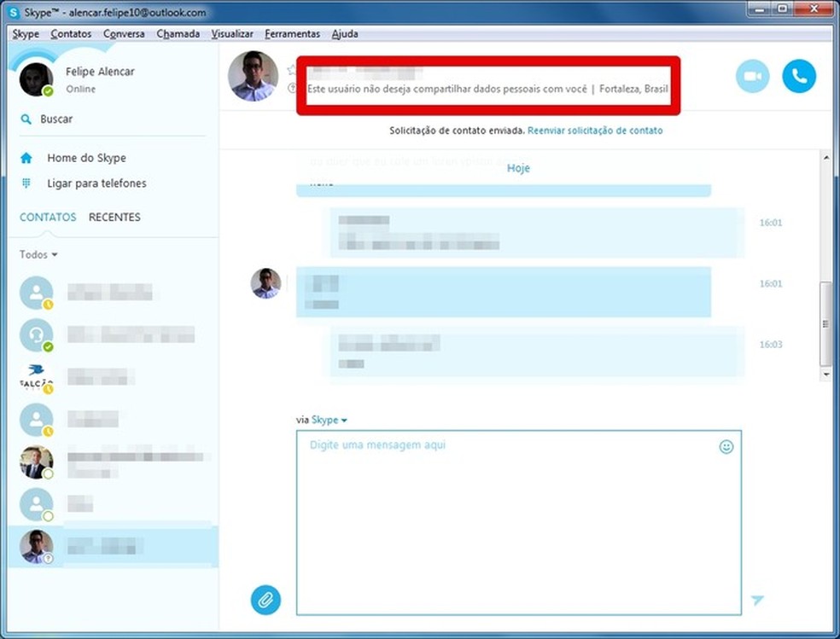840x639 pixels.
Task: Click the conversation scrollbar down arrow
Action: [825, 375]
